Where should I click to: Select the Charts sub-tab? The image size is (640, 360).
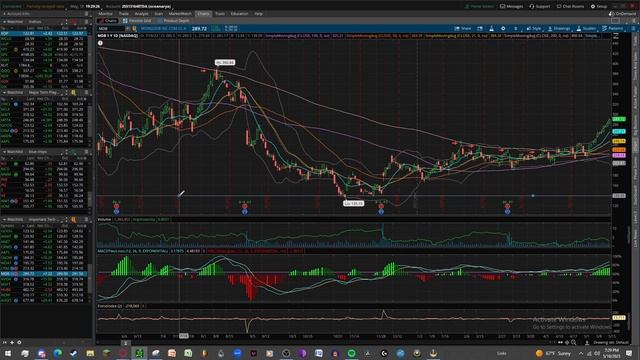[108, 20]
